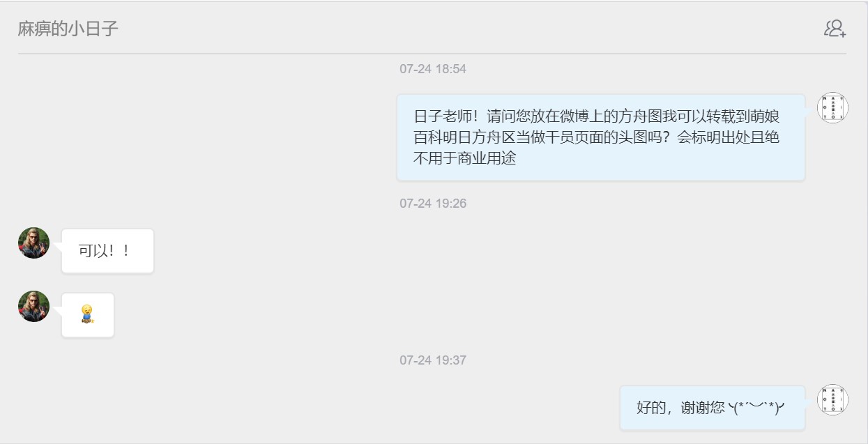
Task: Select the 好的，谢谢您 text
Action: pyautogui.click(x=680, y=408)
